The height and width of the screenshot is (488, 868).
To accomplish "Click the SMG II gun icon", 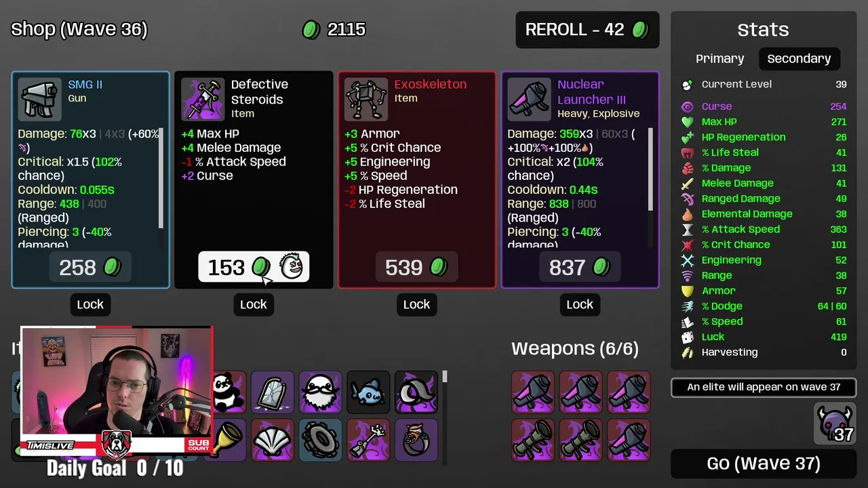I will coord(40,99).
